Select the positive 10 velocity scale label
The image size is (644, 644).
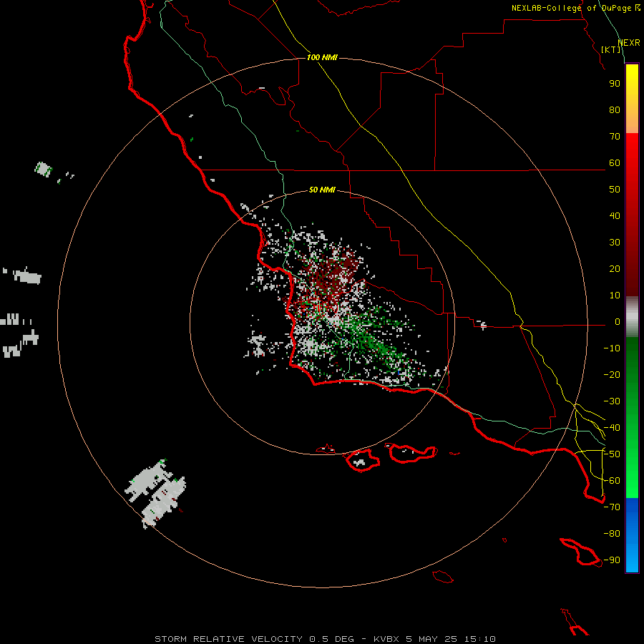pyautogui.click(x=615, y=296)
